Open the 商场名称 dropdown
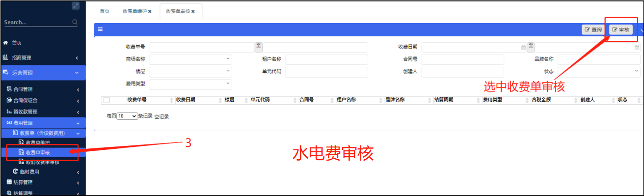The image size is (644, 196). click(190, 59)
